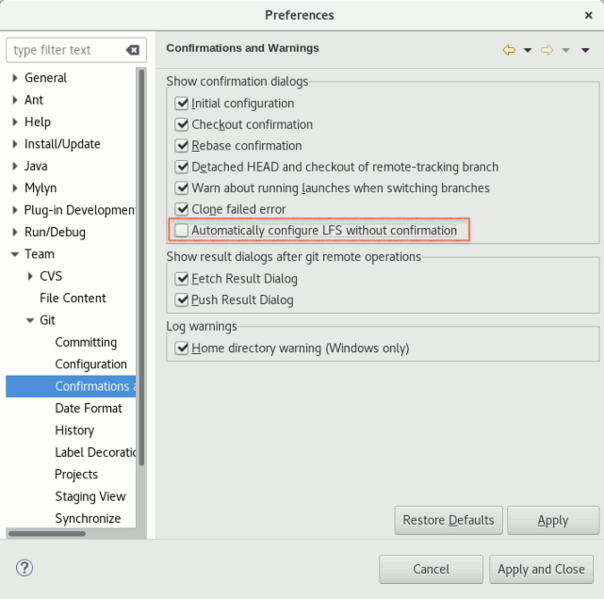
Task: Click the tree horizontal scrollbar
Action: coord(47,534)
